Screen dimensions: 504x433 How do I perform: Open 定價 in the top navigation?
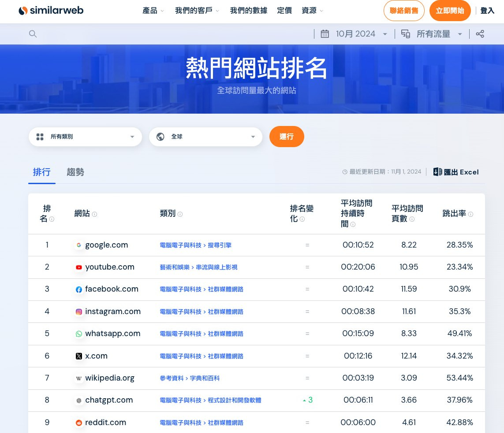coord(284,11)
